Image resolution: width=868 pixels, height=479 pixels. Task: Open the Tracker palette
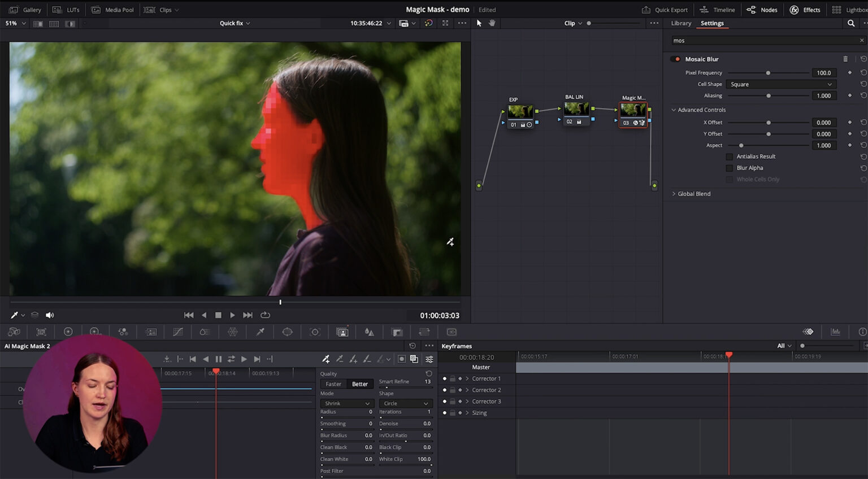point(315,332)
